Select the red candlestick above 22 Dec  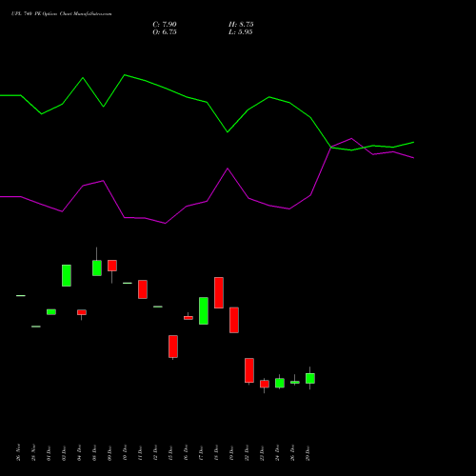[x=249, y=370]
